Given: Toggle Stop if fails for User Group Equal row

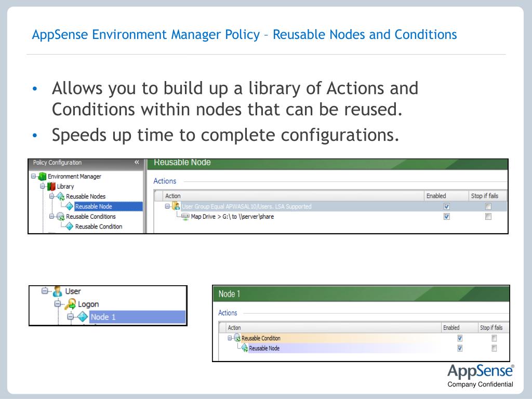Looking at the screenshot, I should click(x=488, y=206).
